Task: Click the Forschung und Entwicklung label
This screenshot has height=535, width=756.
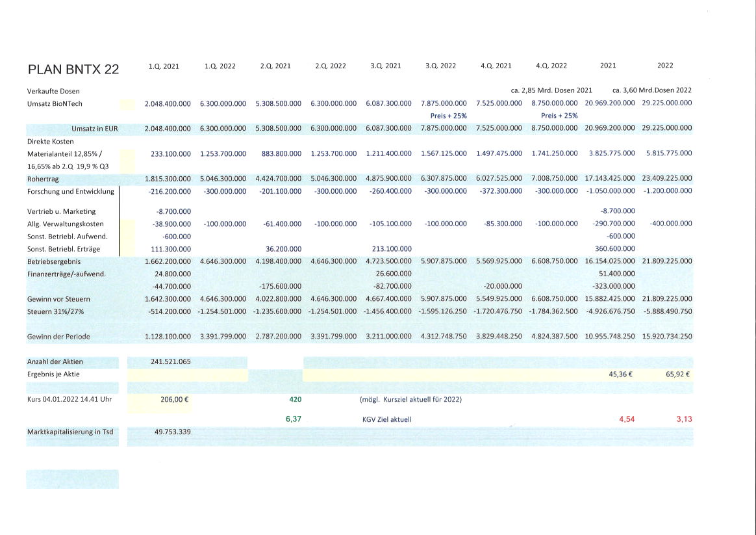Action: point(71,191)
